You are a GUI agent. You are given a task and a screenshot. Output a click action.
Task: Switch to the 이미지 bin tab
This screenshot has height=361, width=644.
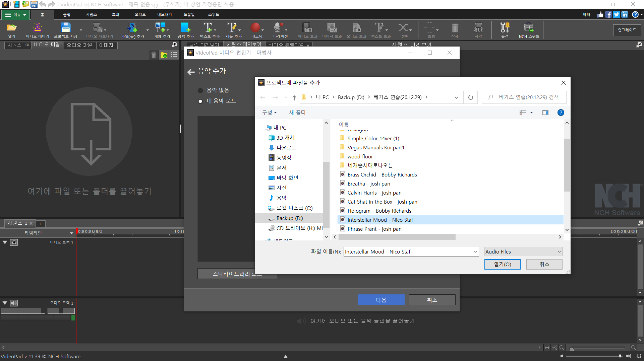tap(106, 45)
